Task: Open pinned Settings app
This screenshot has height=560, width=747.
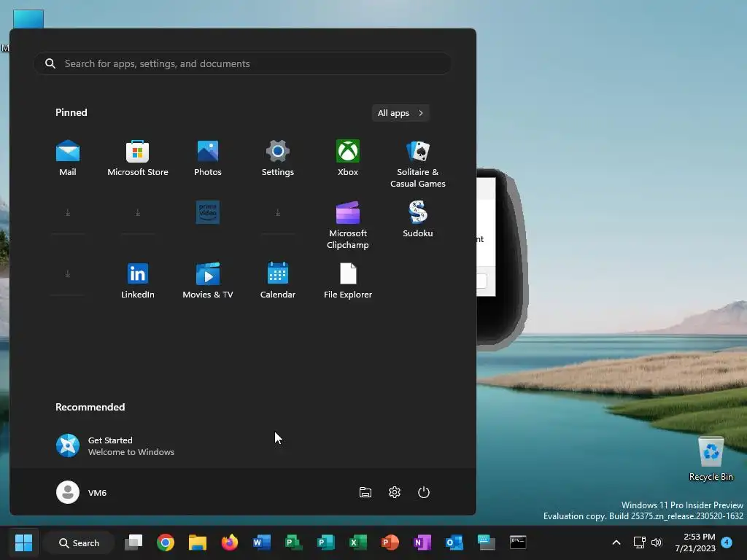Action: [x=278, y=158]
